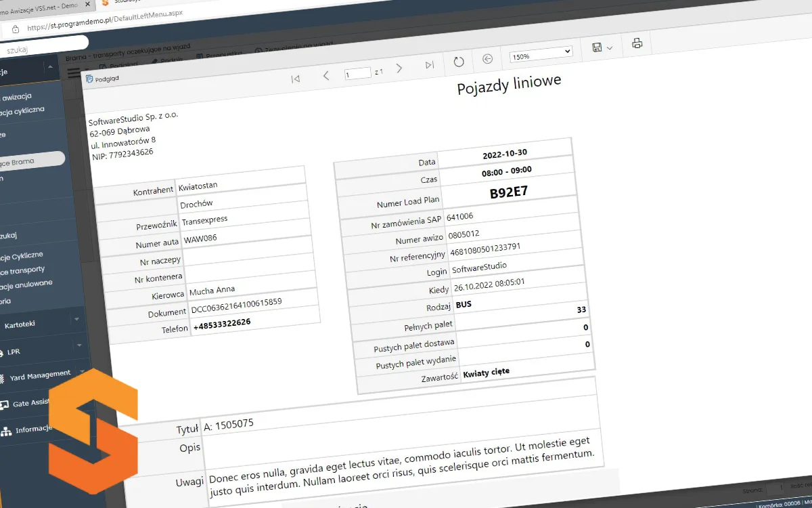Click previous page arrow in report toolbar

pyautogui.click(x=326, y=75)
